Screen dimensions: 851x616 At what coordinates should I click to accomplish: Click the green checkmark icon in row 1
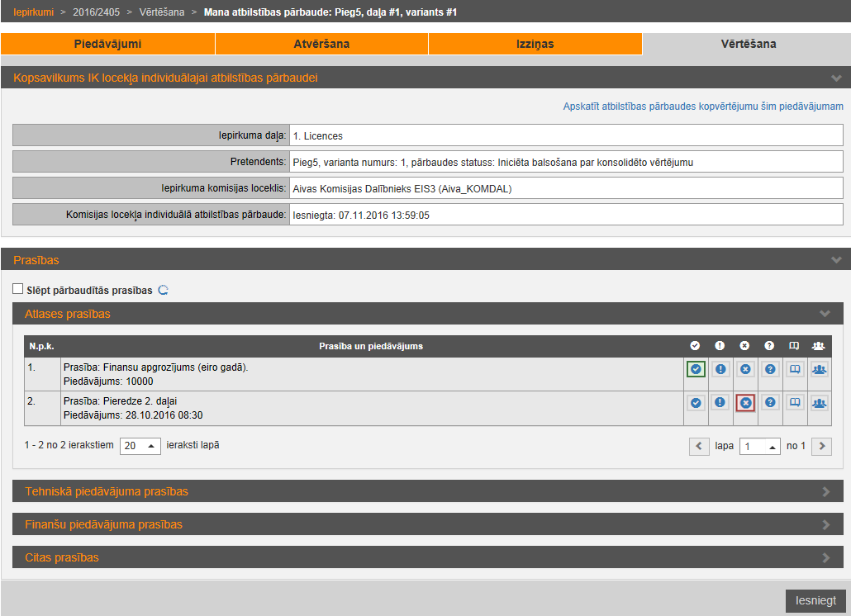696,369
